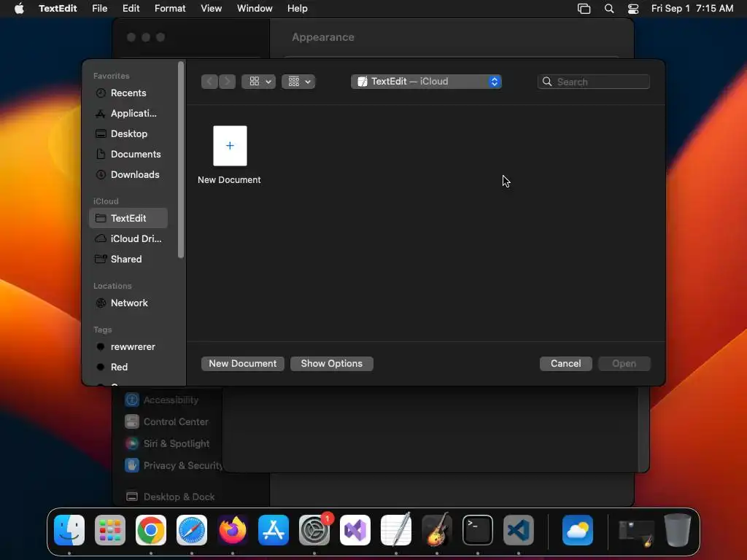
Task: Open the Trash in the Dock
Action: (x=678, y=530)
